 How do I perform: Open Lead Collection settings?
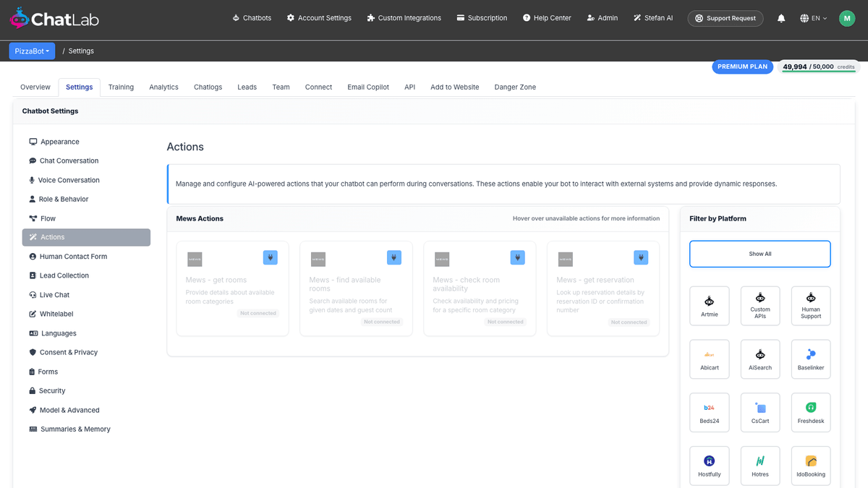86,275
